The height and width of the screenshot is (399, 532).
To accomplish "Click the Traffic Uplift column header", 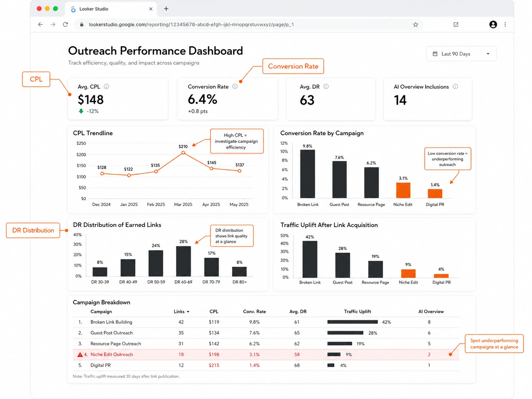I will 357,312.
